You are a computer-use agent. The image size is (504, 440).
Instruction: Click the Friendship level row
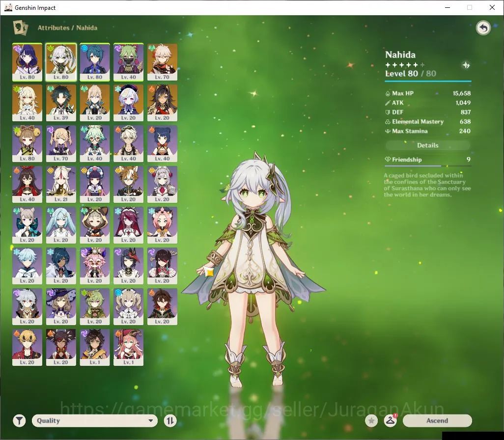427,160
